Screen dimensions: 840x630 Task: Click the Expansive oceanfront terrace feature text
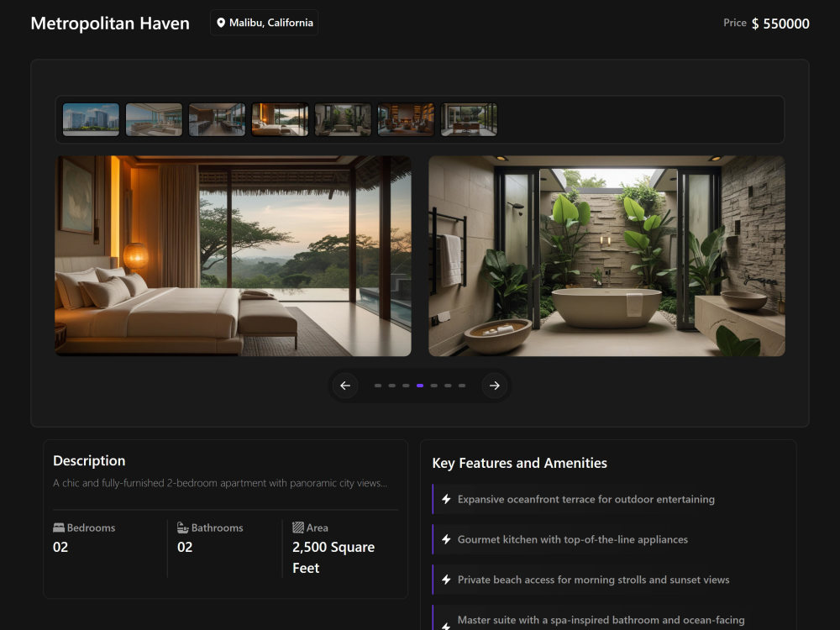click(586, 499)
